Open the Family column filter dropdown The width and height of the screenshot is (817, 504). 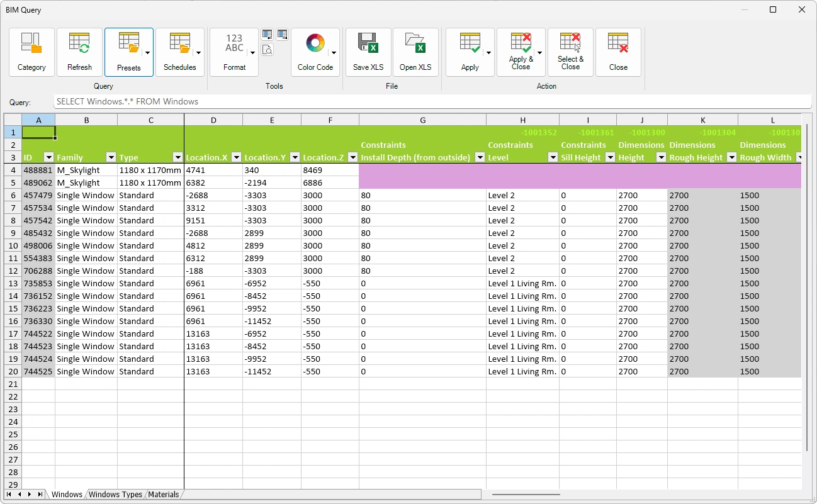[x=111, y=157]
